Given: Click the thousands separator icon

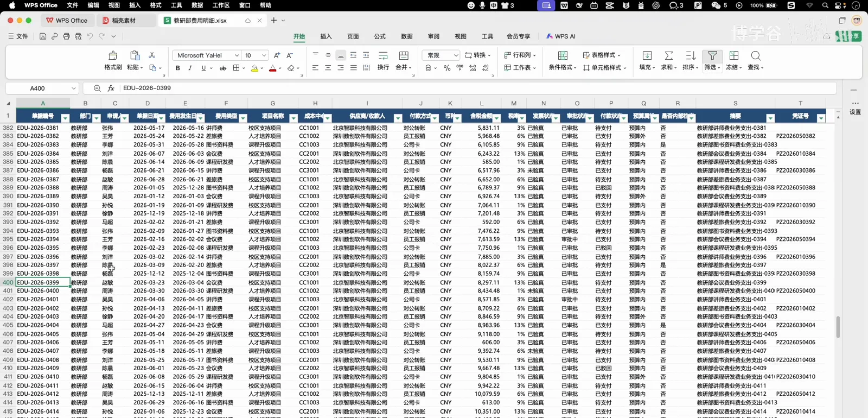Looking at the screenshot, I should click(459, 68).
